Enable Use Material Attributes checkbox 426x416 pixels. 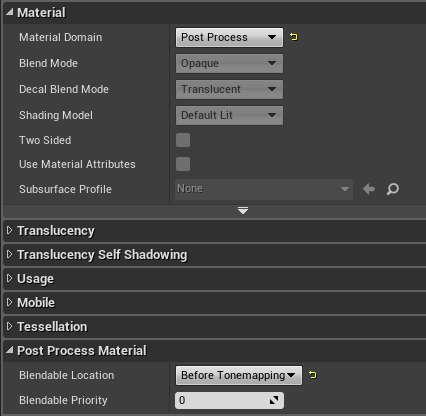tap(183, 164)
